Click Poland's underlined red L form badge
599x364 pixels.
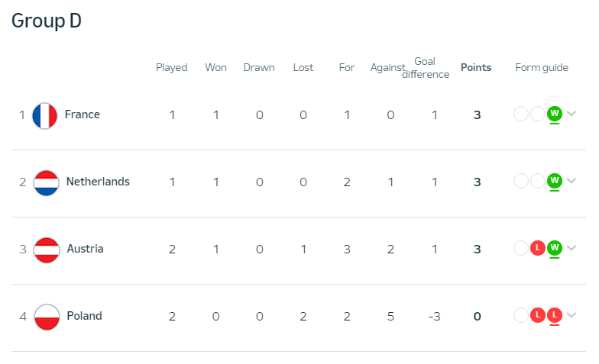pos(555,315)
